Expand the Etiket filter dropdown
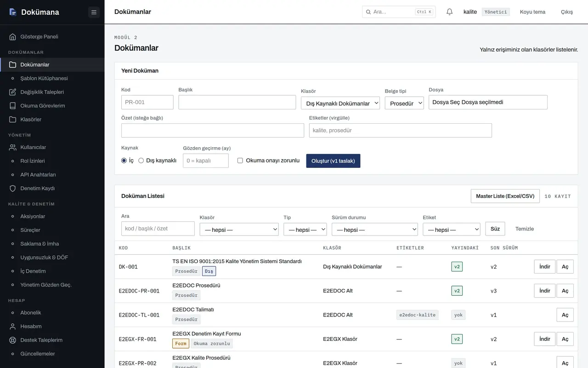Screen dimensions: 588x368 (452, 230)
